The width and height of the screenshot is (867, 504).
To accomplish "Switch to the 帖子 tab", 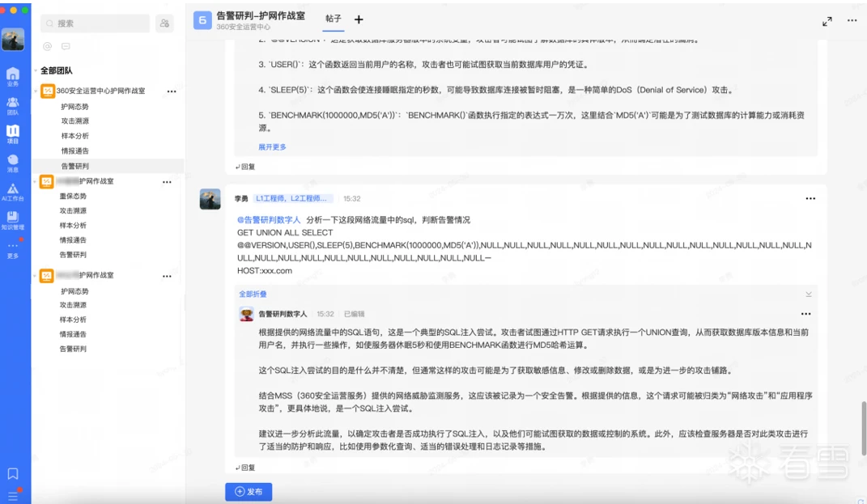I will click(334, 19).
